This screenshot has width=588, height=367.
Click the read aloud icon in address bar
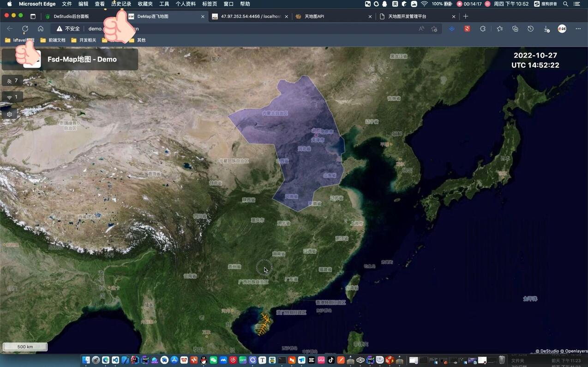click(421, 29)
